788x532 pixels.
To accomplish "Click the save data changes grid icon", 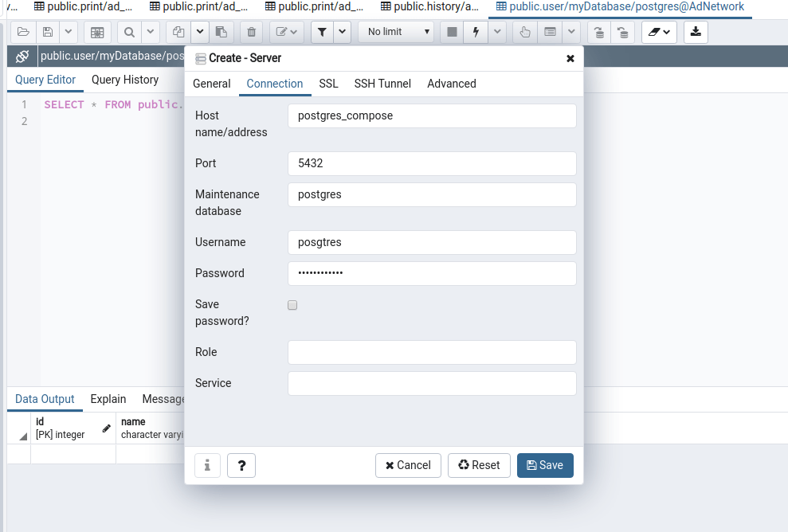I will coord(97,32).
